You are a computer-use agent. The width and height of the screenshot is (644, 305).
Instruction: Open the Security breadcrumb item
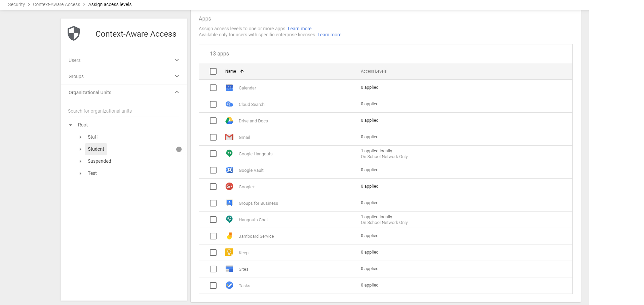coord(16,4)
